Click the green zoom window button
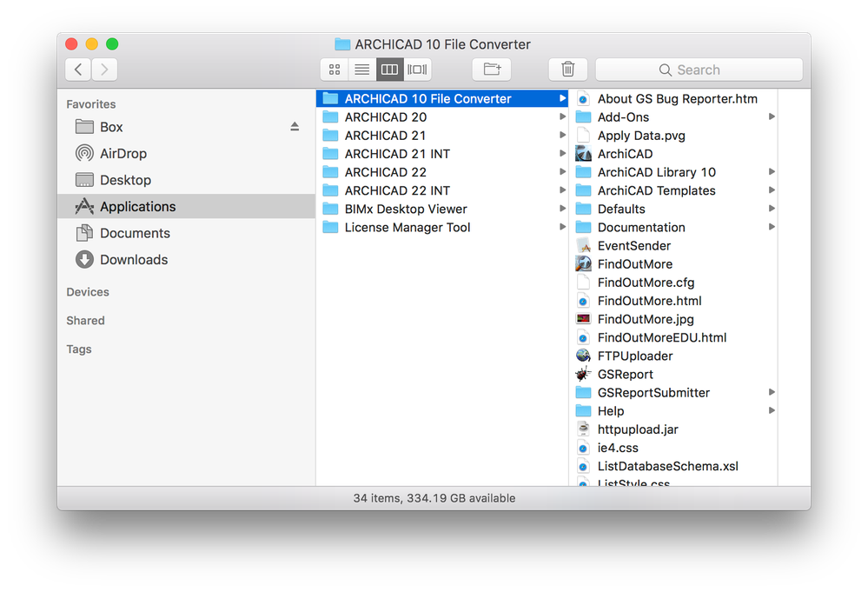 pyautogui.click(x=112, y=43)
